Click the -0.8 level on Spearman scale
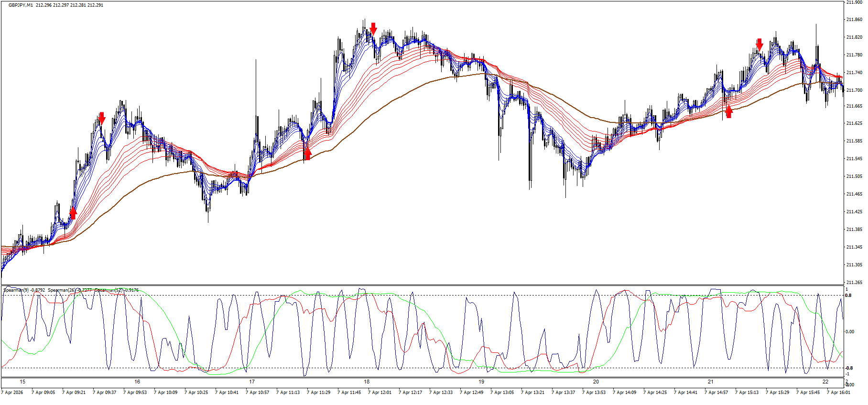Image resolution: width=868 pixels, height=405 pixels. point(848,368)
